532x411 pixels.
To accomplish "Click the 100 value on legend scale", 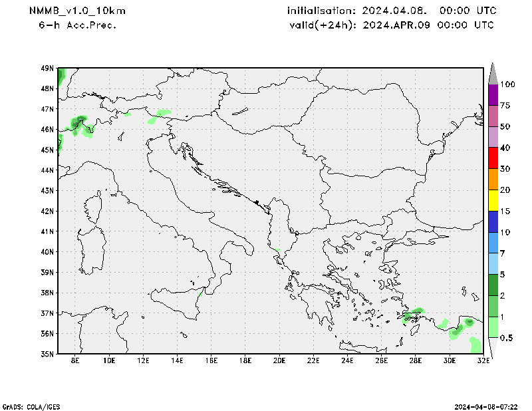I will [508, 84].
